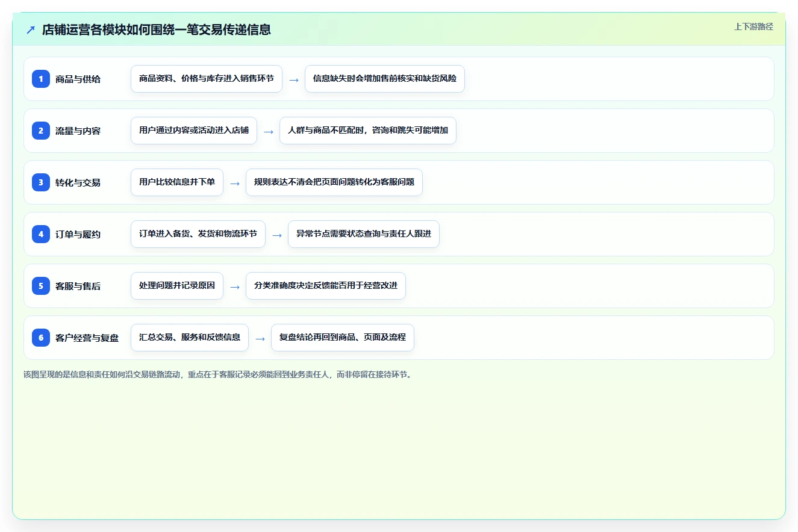Click the 异常节点需要状态查询与责任人跟进 box
The image size is (798, 532).
point(364,234)
